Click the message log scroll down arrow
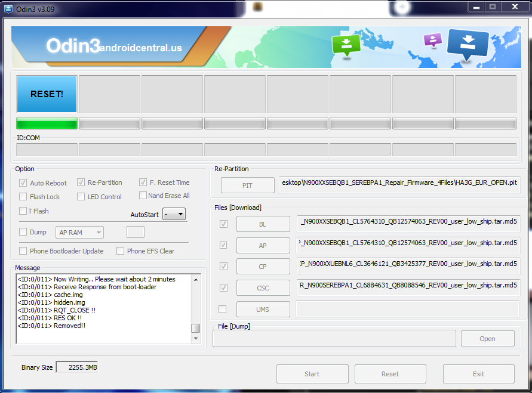This screenshot has height=393, width=532. 196,338
